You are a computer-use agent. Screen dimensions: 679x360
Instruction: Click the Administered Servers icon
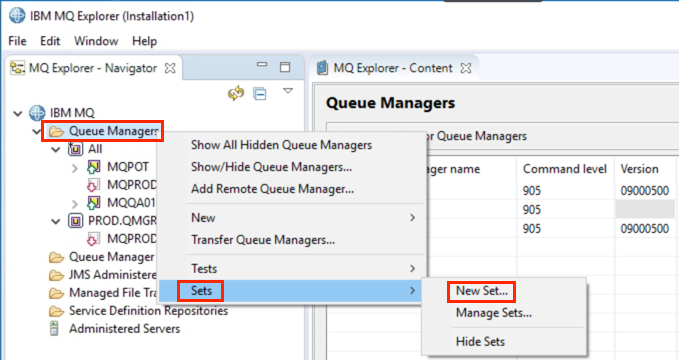point(54,329)
